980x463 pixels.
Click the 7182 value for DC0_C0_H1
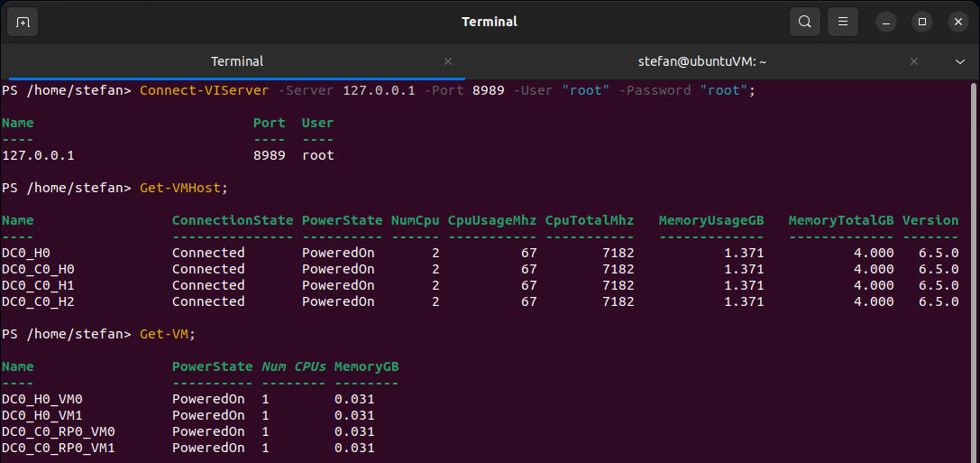point(618,285)
